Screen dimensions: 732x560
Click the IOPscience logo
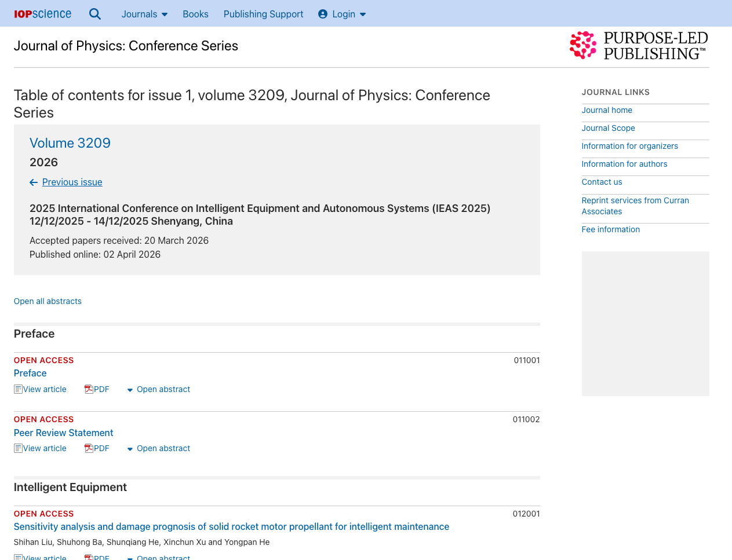[42, 14]
